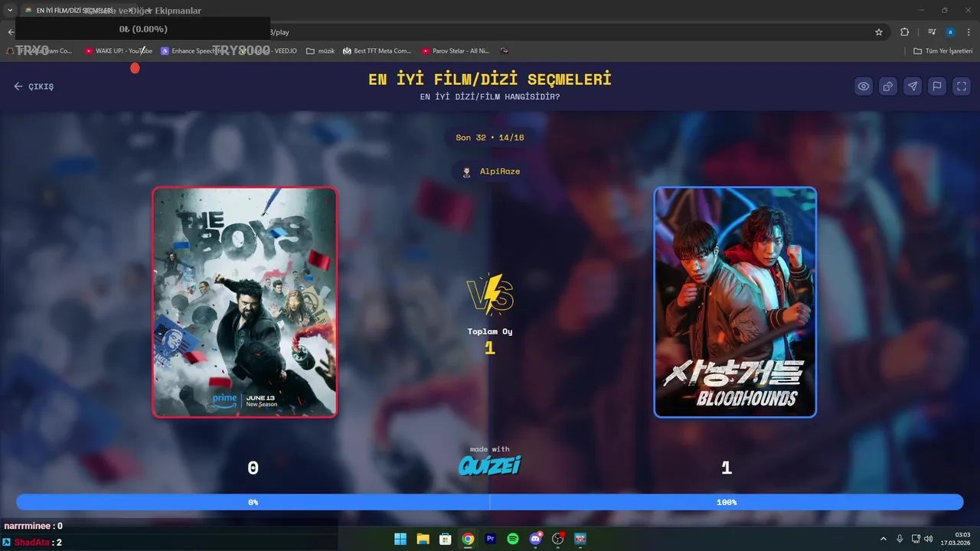The height and width of the screenshot is (551, 980).
Task: Open OBS Studio from the taskbar
Action: click(x=558, y=539)
